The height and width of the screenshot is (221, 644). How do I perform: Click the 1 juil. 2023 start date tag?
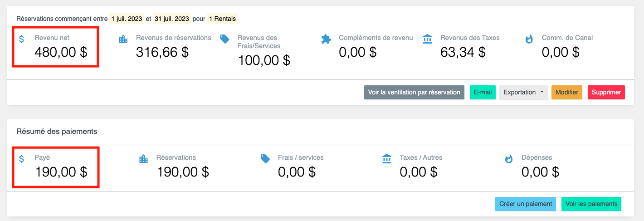(x=126, y=19)
